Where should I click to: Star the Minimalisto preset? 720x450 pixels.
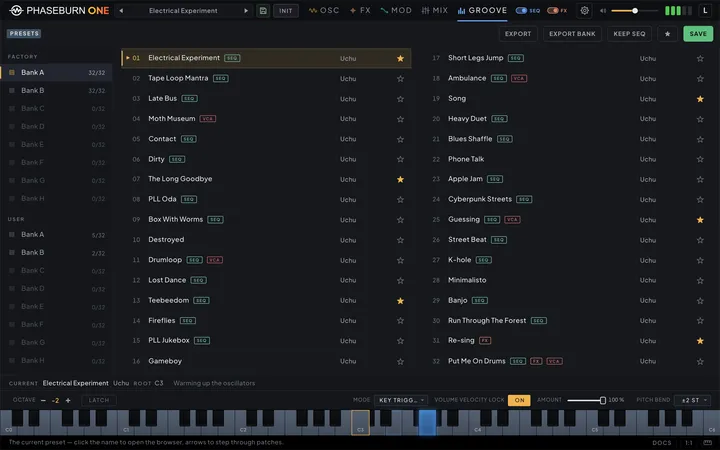(x=700, y=280)
